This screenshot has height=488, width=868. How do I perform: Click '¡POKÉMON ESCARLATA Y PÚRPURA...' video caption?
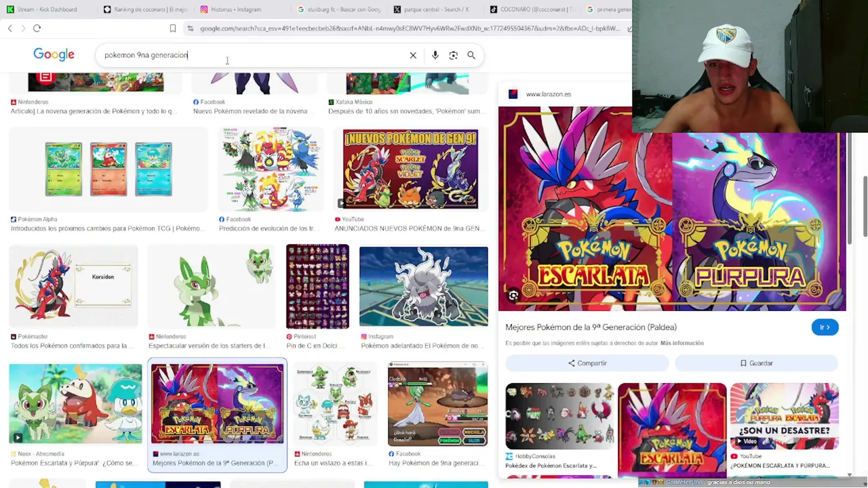(x=780, y=466)
